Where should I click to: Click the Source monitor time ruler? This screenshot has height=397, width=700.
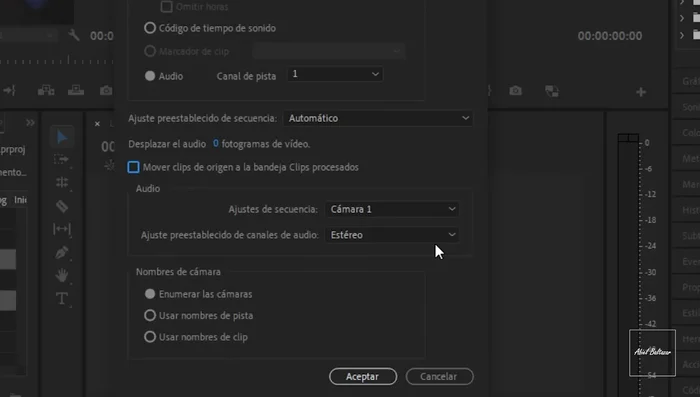[x=56, y=60]
